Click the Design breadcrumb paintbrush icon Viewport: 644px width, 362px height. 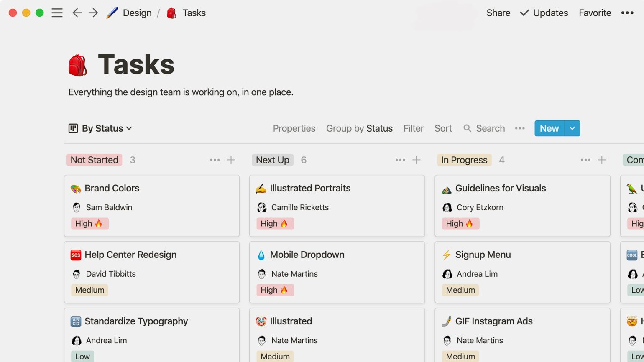click(112, 13)
